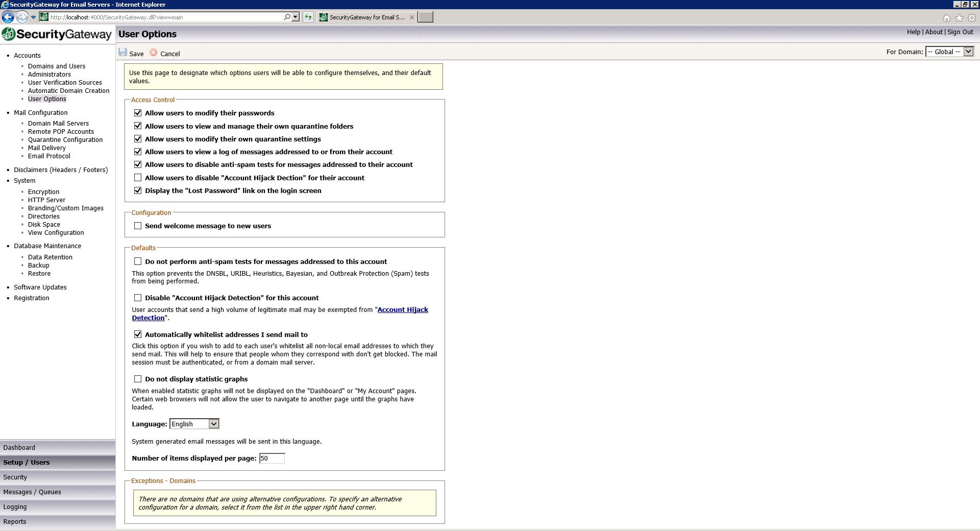Click the address bar refresh icon
Image resolution: width=980 pixels, height=531 pixels.
[308, 17]
